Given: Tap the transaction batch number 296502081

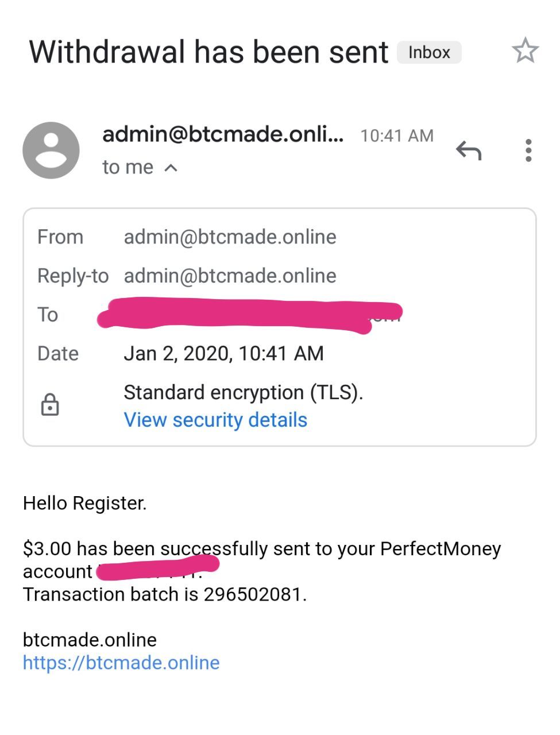Looking at the screenshot, I should (254, 594).
